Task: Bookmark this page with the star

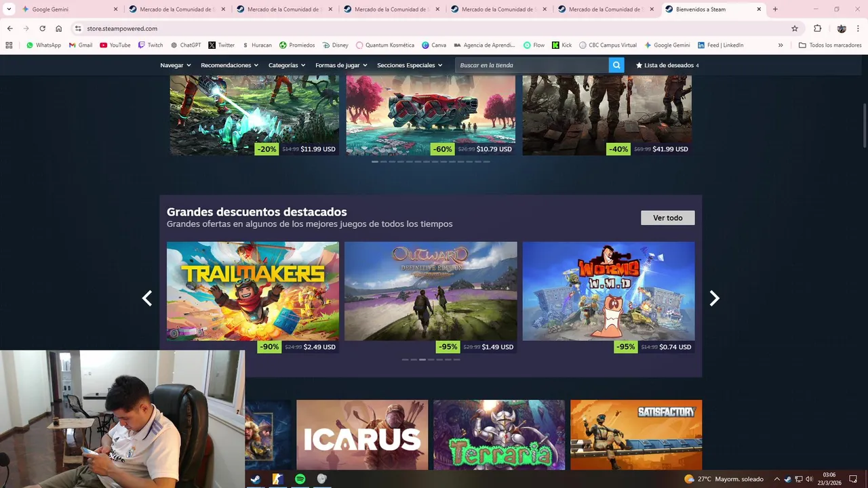Action: coord(795,28)
